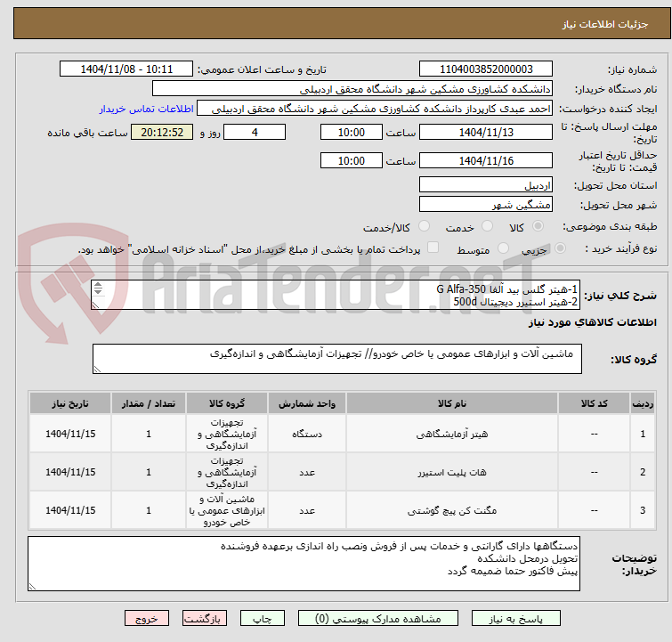
Task: Open 'مشاهده مدارک پیوستی (0)' attachments
Action: pyautogui.click(x=378, y=619)
